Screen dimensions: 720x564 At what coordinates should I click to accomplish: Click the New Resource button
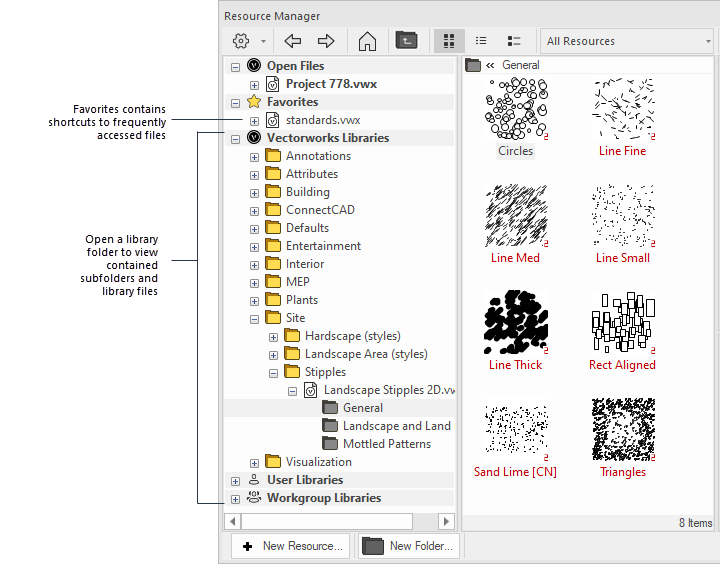tap(292, 546)
